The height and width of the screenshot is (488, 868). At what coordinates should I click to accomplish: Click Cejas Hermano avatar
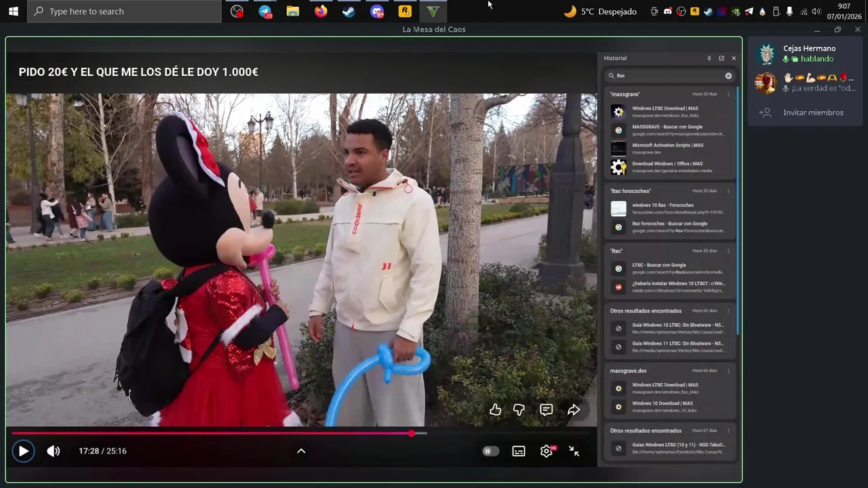[x=766, y=54]
